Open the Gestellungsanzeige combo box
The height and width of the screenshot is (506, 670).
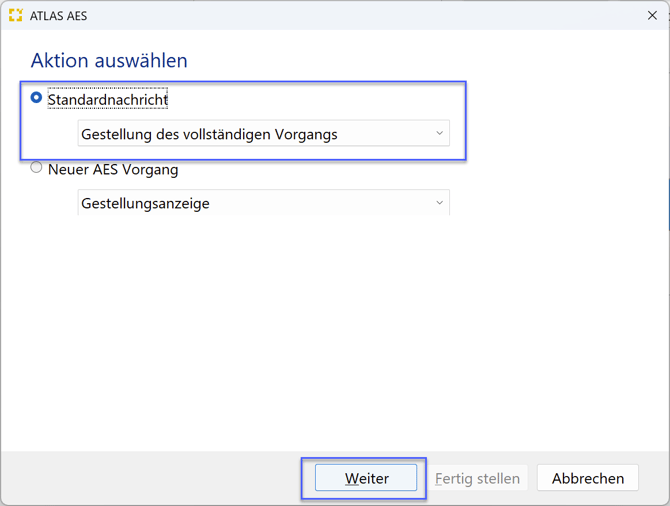[x=263, y=203]
